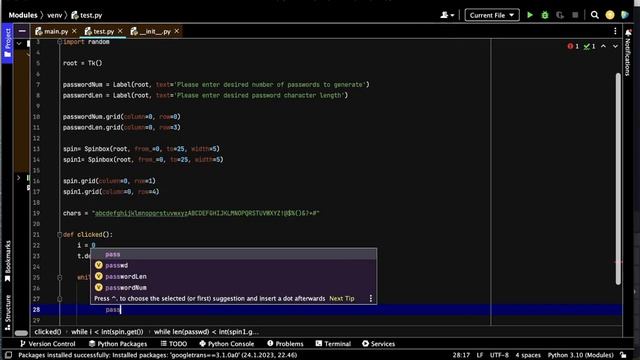Open the Python Packages tool window
Image resolution: width=640 pixels, height=360 pixels.
118,344
